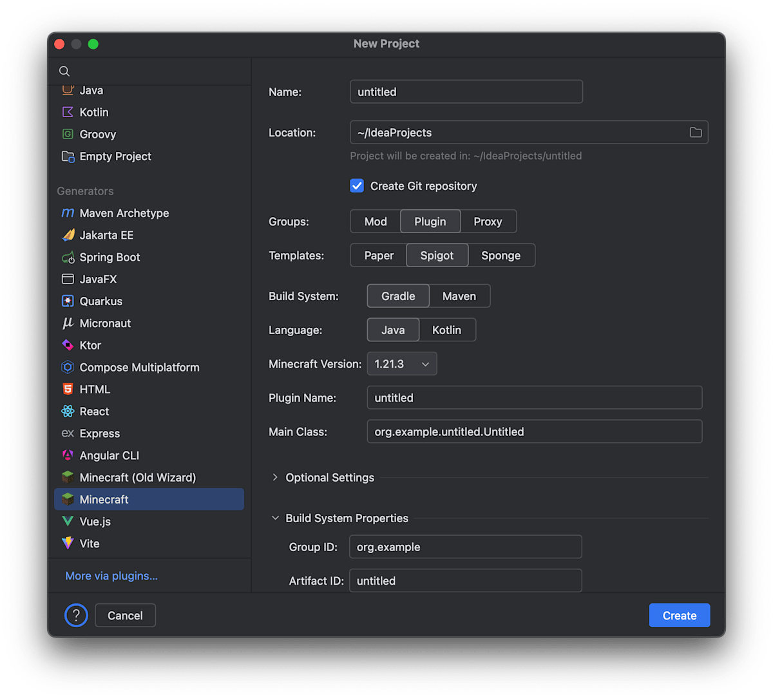The image size is (773, 700).
Task: Select the Spring Boot generator label
Action: 110,258
